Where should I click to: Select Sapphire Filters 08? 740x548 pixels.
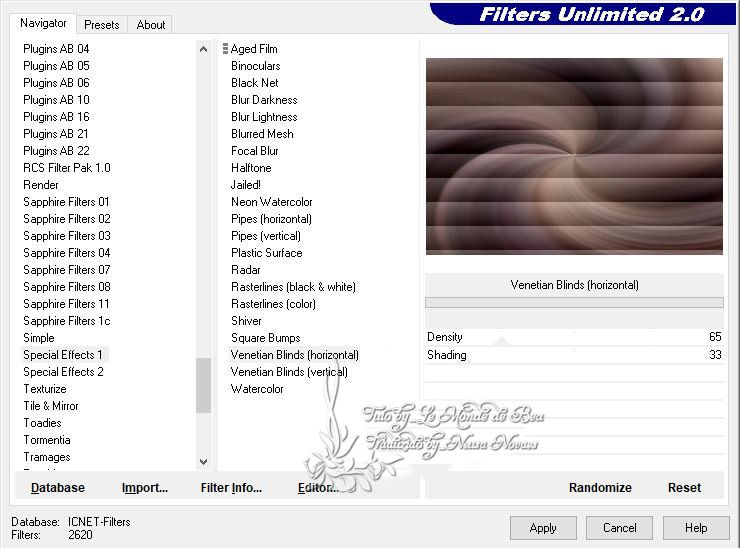(x=67, y=287)
